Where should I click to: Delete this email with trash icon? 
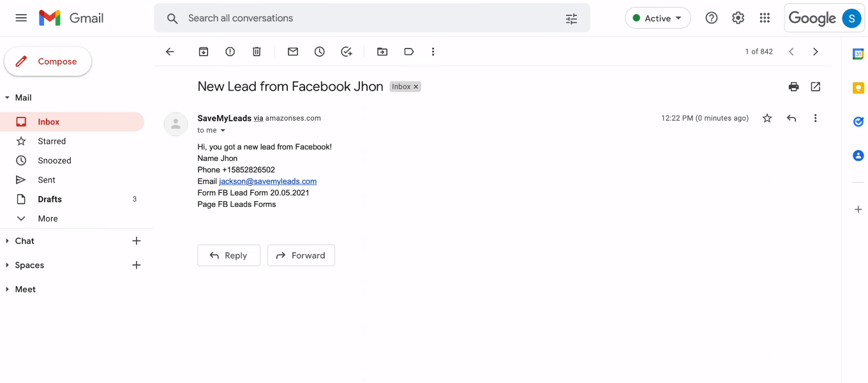257,52
